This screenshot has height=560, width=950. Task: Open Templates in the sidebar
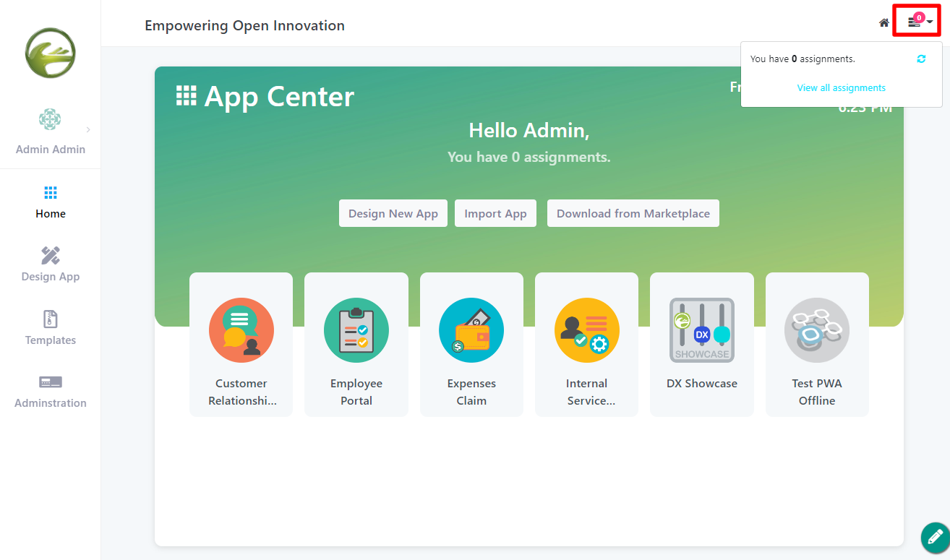(x=51, y=328)
